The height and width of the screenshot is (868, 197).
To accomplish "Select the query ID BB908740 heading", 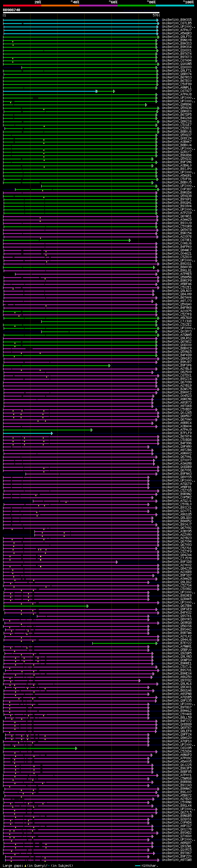I will coord(11,10).
